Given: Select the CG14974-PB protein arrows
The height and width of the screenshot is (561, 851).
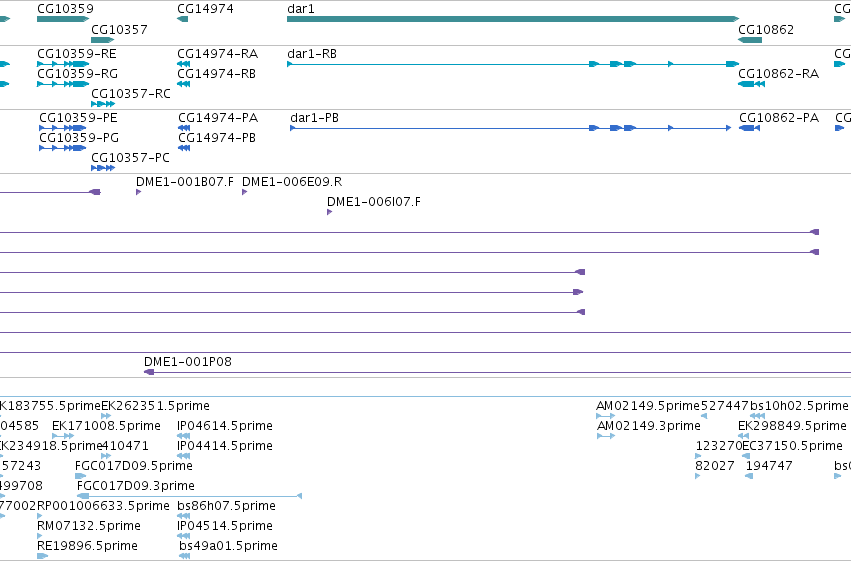Looking at the screenshot, I should (184, 148).
